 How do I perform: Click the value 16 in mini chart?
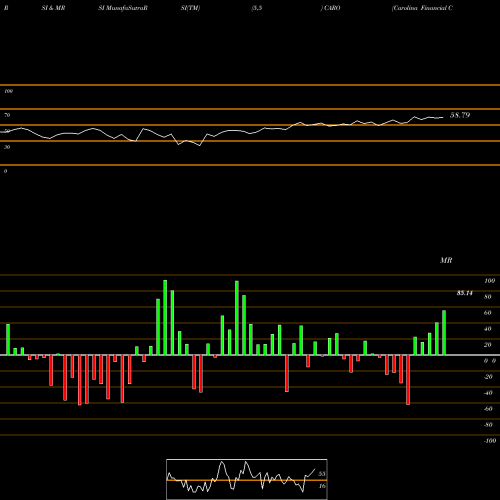[x=322, y=486]
